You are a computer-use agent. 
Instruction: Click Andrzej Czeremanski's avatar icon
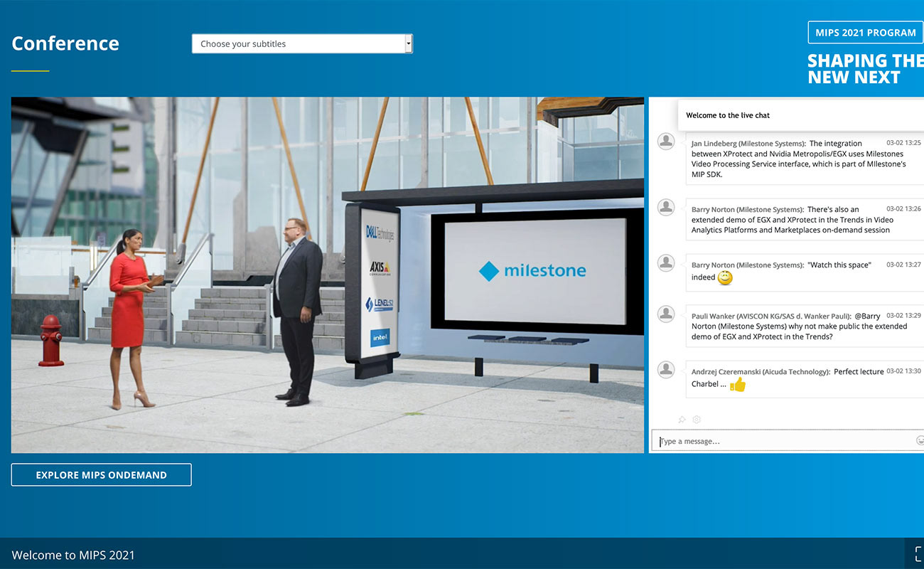pos(666,369)
